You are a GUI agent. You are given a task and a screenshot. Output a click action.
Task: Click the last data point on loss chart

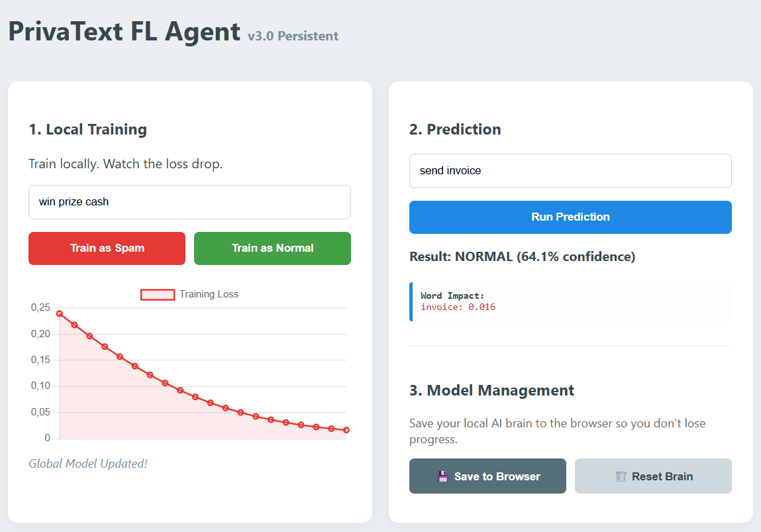(346, 430)
